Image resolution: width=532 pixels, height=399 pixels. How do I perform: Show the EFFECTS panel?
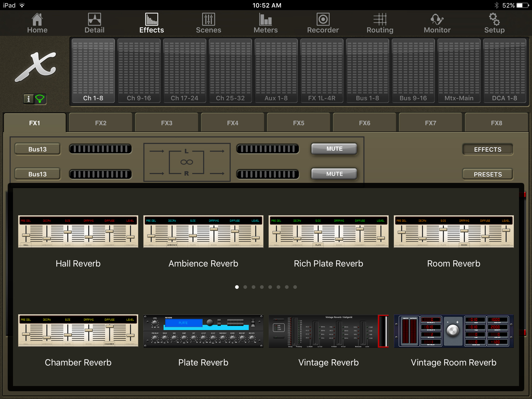pyautogui.click(x=487, y=149)
